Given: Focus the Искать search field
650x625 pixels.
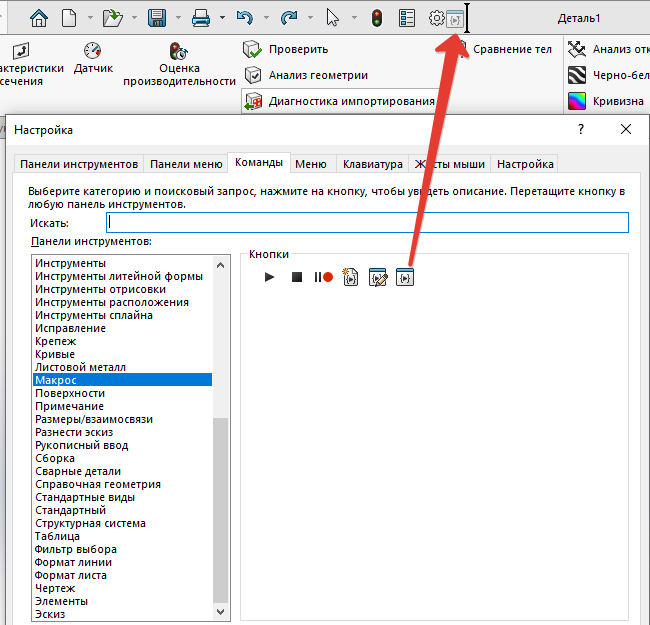Looking at the screenshot, I should point(367,223).
